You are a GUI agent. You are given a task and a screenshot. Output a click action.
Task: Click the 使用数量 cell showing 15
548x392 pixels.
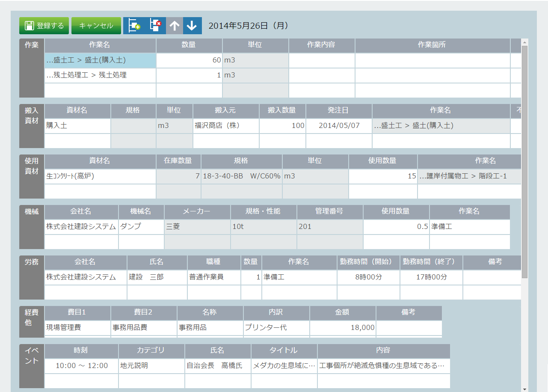383,176
